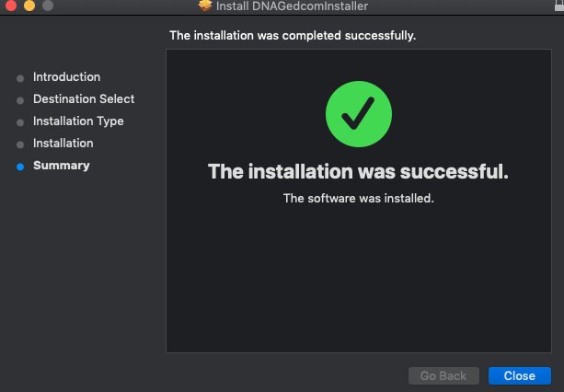
Task: Click the "Install DNAGedcomInstaller" window title
Action: [x=292, y=6]
